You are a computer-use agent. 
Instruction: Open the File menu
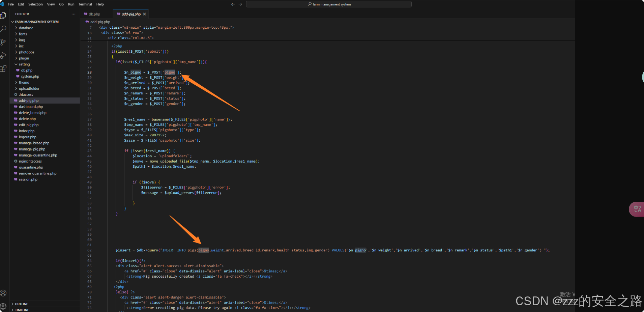point(11,4)
